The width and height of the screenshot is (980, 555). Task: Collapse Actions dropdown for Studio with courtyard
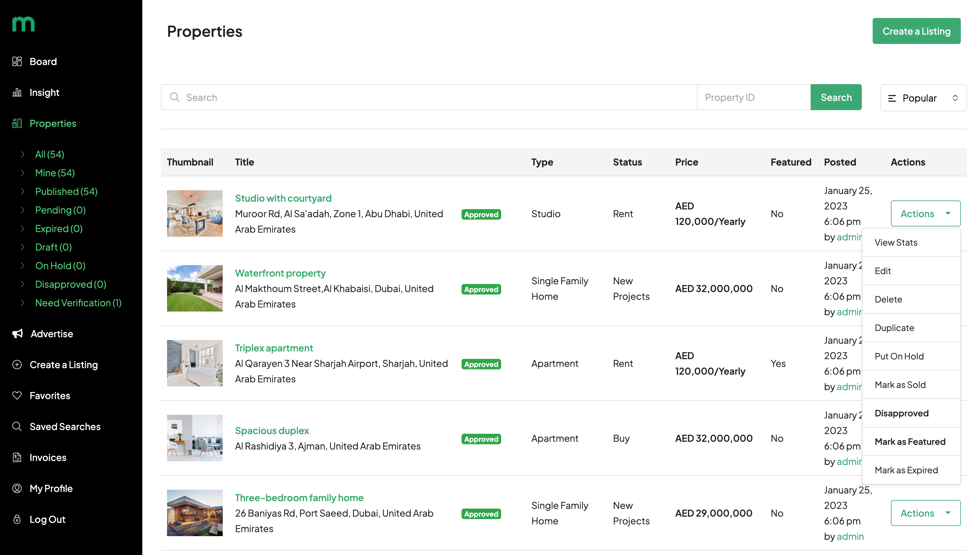coord(925,213)
